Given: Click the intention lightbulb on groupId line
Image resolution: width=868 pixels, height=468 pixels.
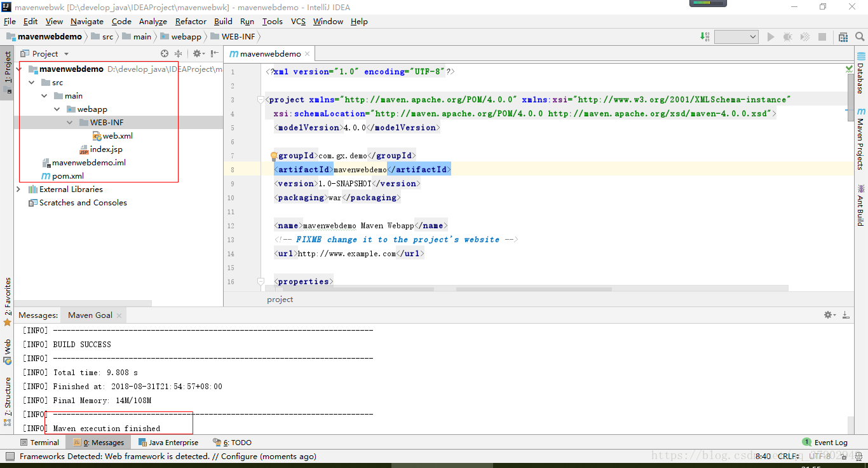Looking at the screenshot, I should [275, 156].
